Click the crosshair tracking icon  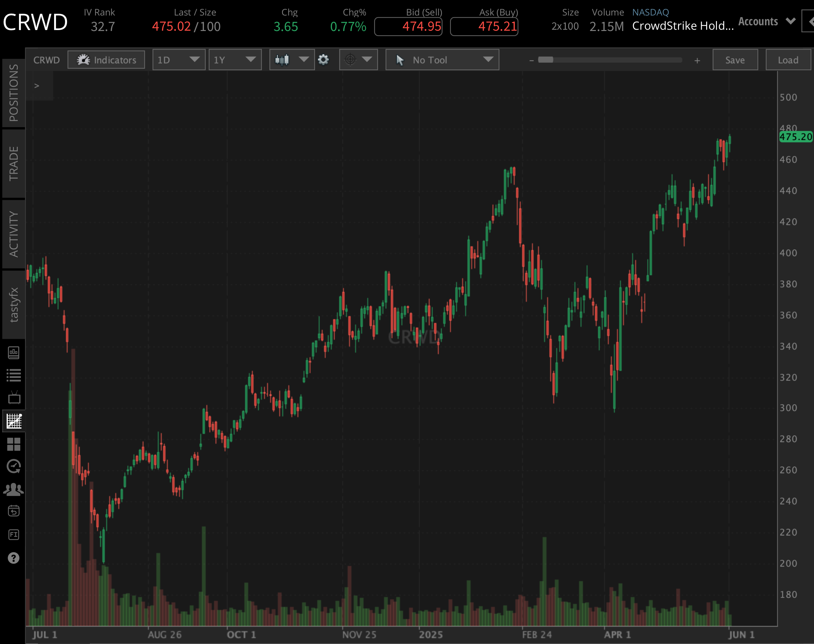click(x=351, y=59)
